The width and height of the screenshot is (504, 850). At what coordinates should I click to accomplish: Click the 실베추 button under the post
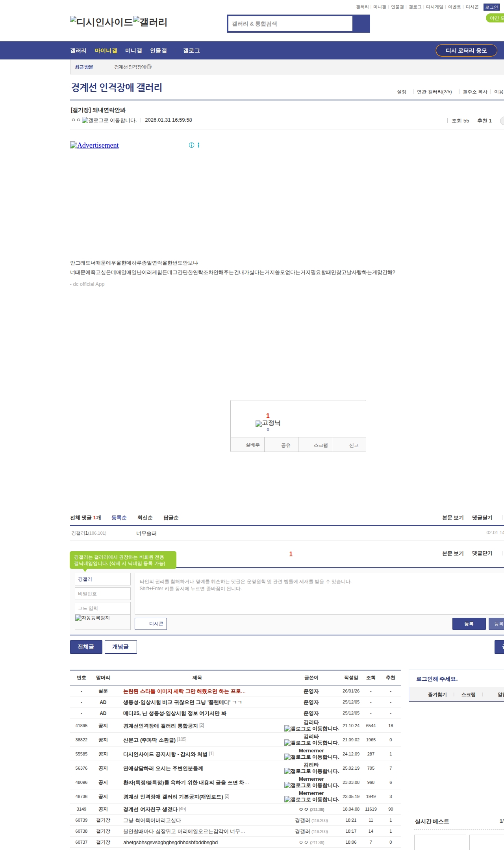click(x=247, y=445)
